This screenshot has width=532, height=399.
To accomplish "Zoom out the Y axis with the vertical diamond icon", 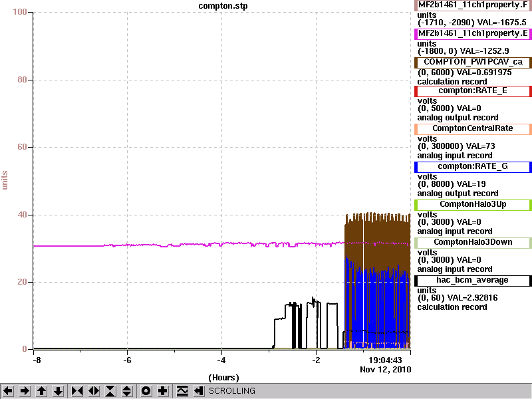I will pyautogui.click(x=127, y=391).
